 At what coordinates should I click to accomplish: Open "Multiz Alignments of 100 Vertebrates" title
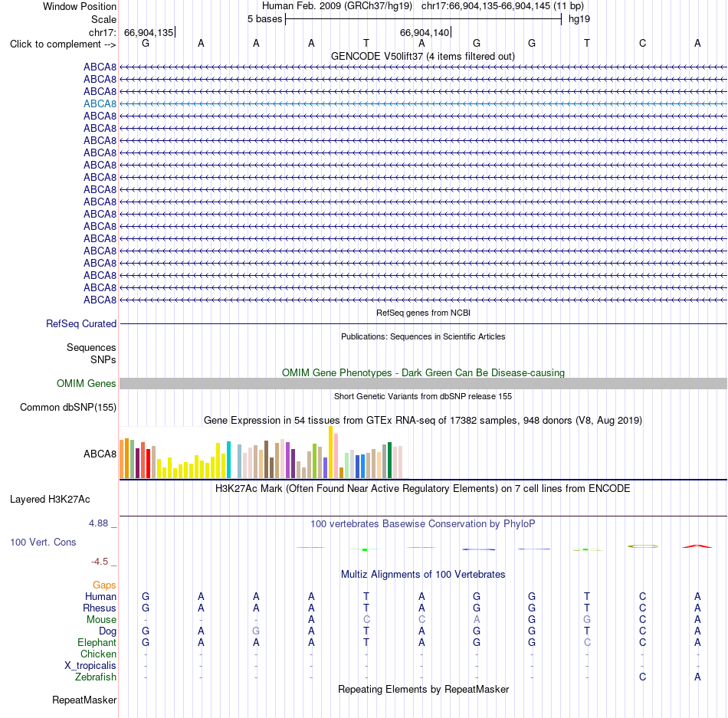pos(423,575)
